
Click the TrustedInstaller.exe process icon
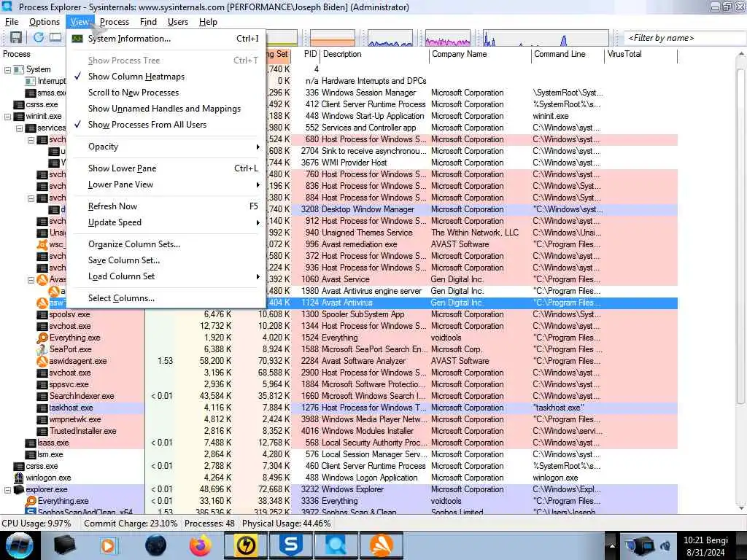42,431
